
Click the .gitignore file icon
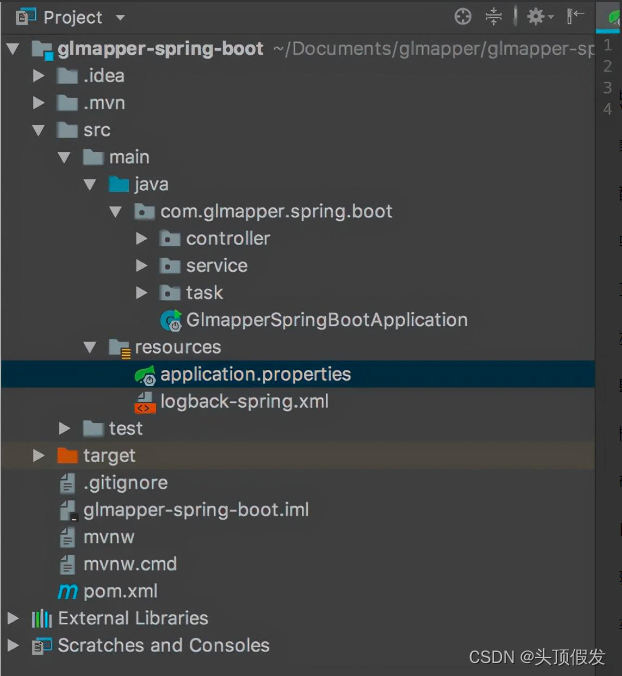coord(67,483)
